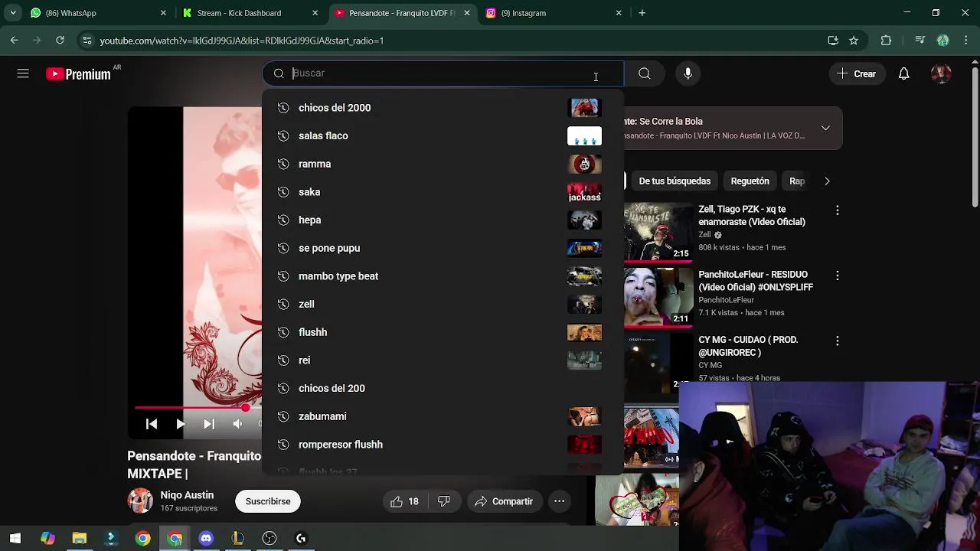Image resolution: width=980 pixels, height=551 pixels.
Task: Collapse the playlist panel chevron
Action: (825, 128)
